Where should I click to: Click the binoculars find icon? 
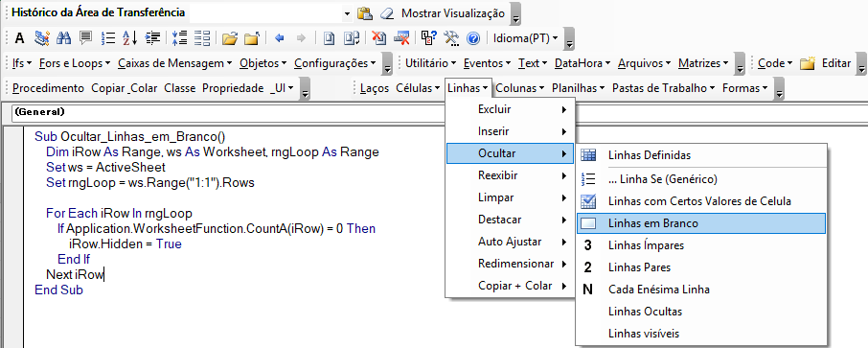(64, 38)
